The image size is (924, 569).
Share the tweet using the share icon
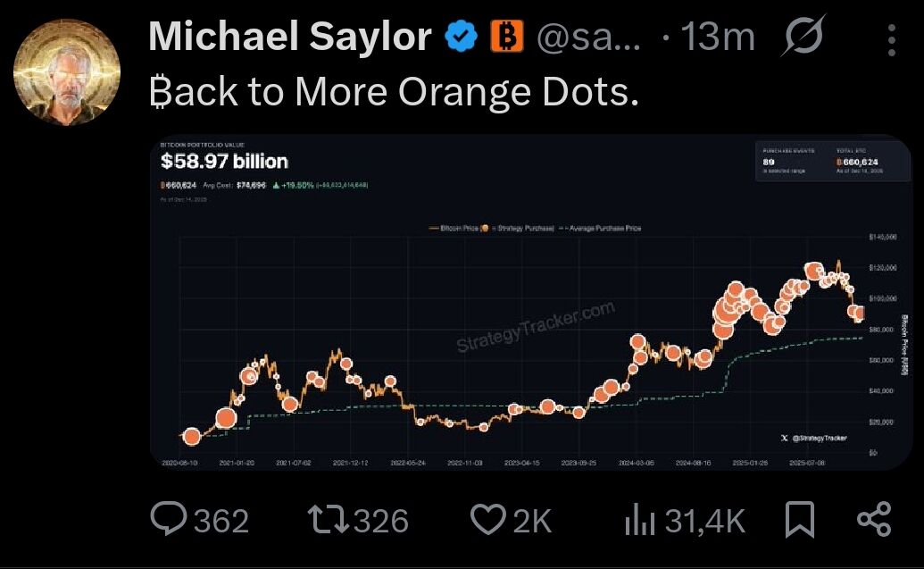coord(874,521)
